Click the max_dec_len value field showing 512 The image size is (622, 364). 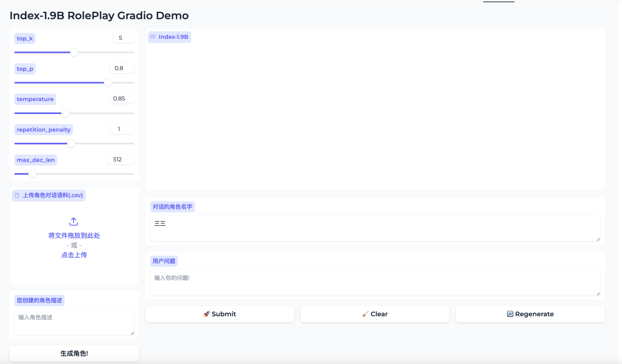[x=120, y=159]
